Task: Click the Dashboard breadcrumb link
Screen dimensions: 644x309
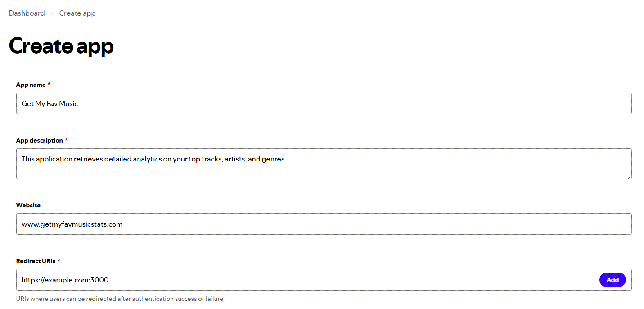Action: pyautogui.click(x=27, y=13)
